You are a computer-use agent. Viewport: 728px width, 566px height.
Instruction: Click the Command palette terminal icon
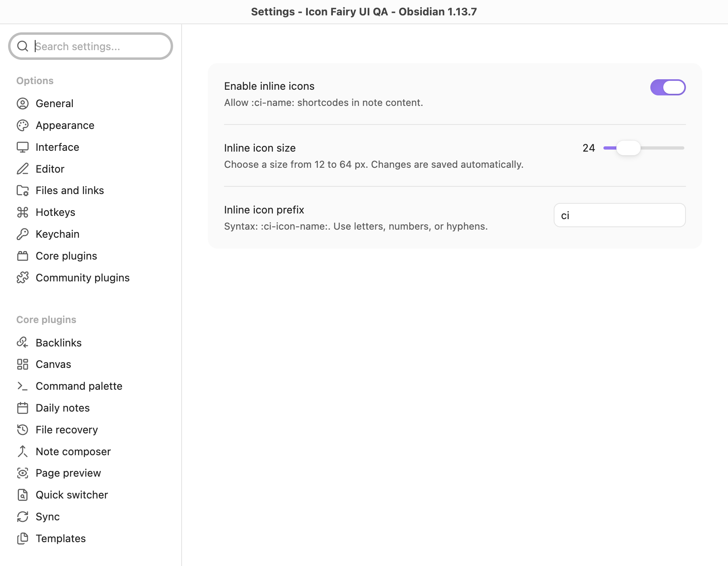pyautogui.click(x=23, y=386)
